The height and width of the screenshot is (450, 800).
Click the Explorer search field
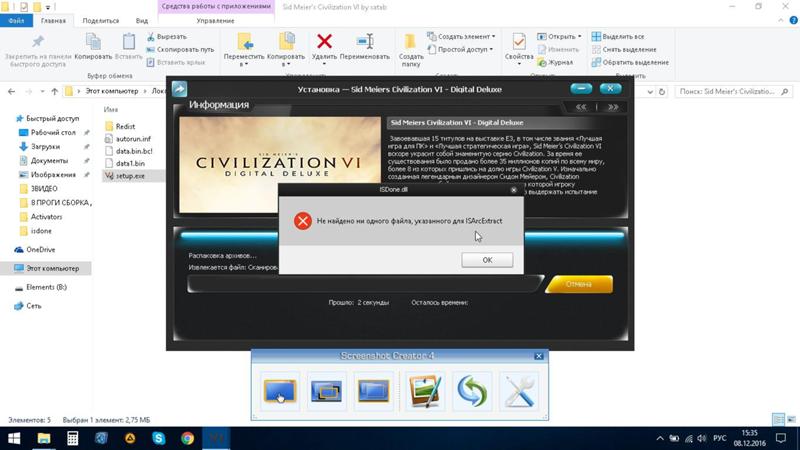734,92
